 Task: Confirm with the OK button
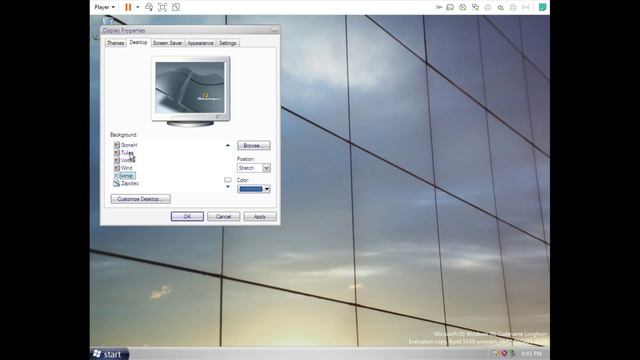(x=187, y=216)
